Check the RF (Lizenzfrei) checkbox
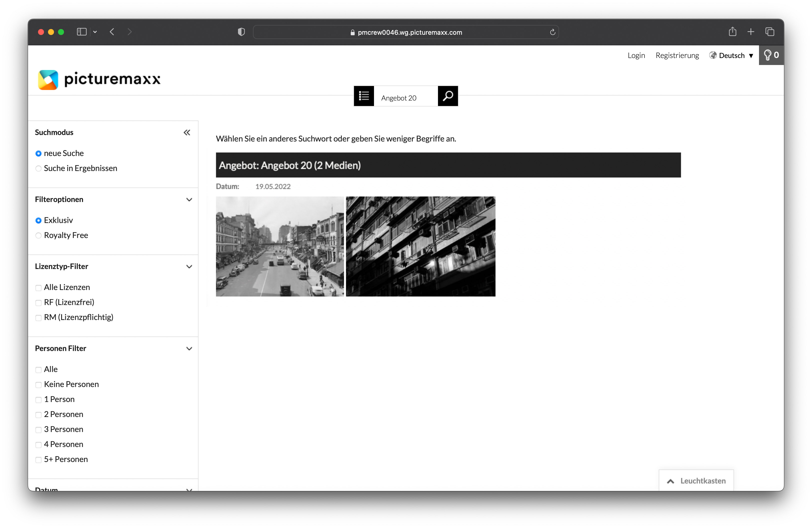This screenshot has height=528, width=812. (38, 302)
